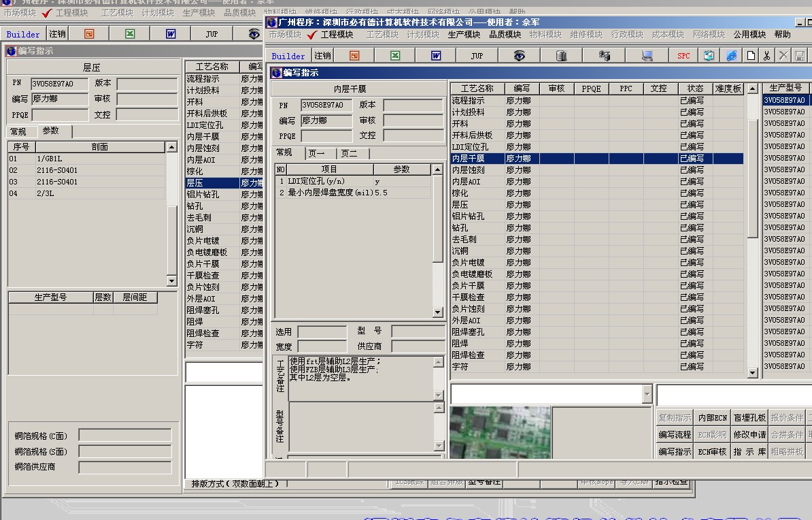The image size is (812, 520).
Task: Click the scissors cut icon
Action: click(x=767, y=56)
